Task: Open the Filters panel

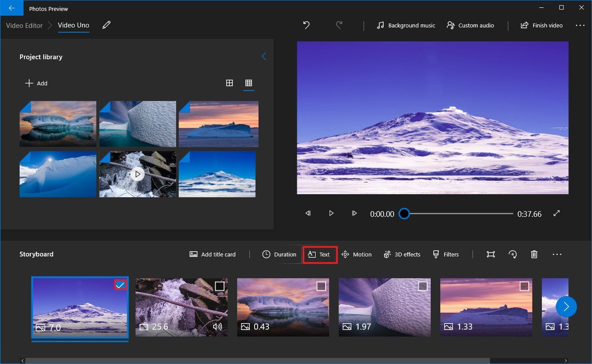Action: click(446, 254)
